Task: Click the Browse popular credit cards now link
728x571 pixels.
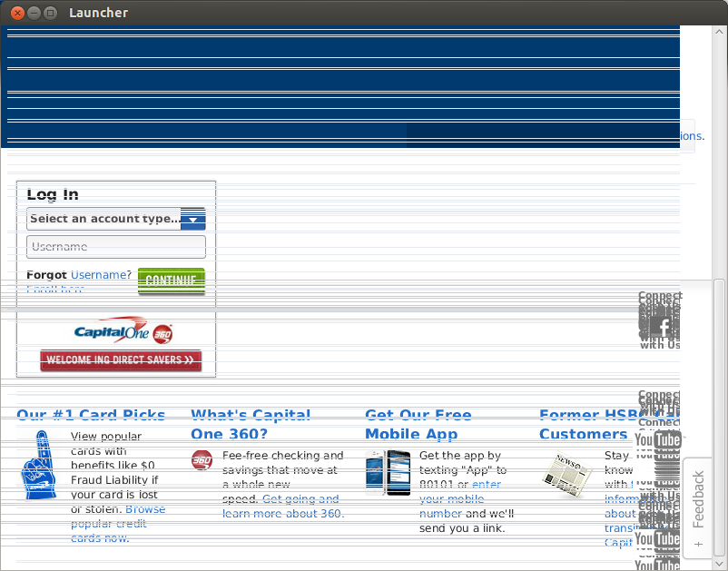Action: (118, 524)
